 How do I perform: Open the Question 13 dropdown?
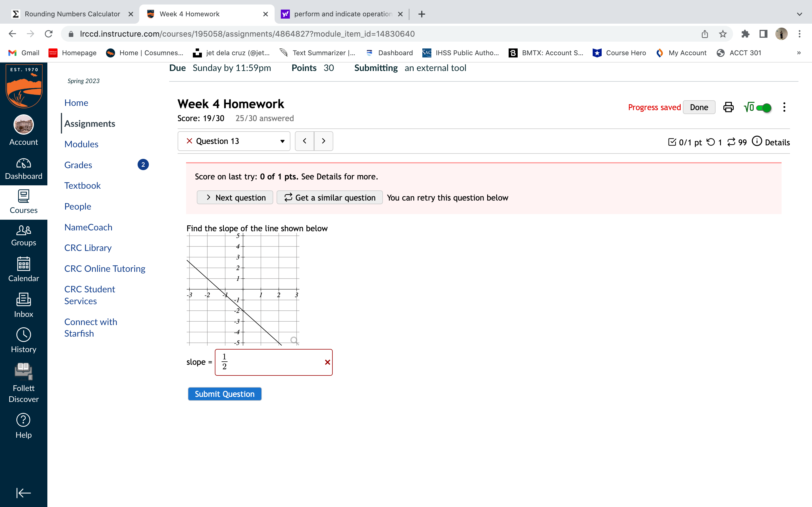(x=234, y=141)
